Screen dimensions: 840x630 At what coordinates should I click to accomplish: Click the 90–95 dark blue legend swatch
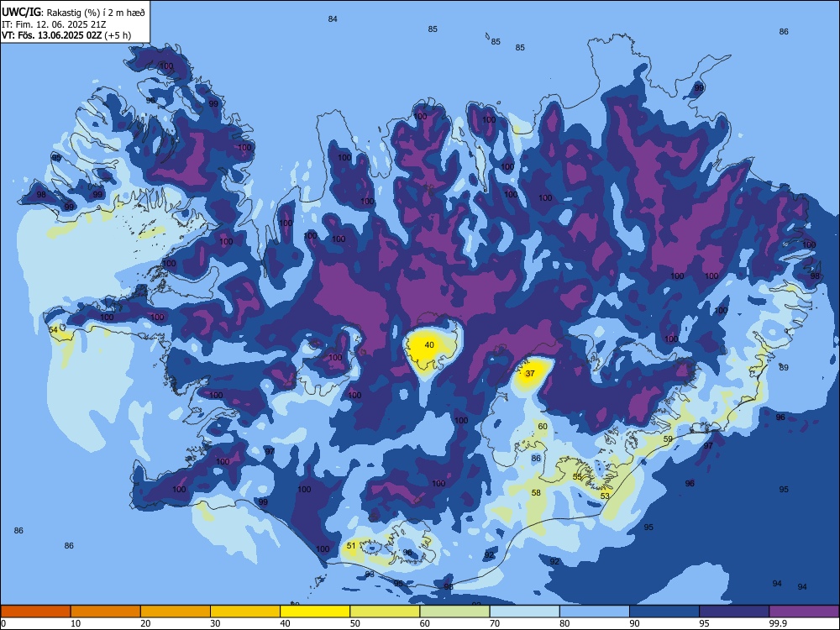coord(664,612)
